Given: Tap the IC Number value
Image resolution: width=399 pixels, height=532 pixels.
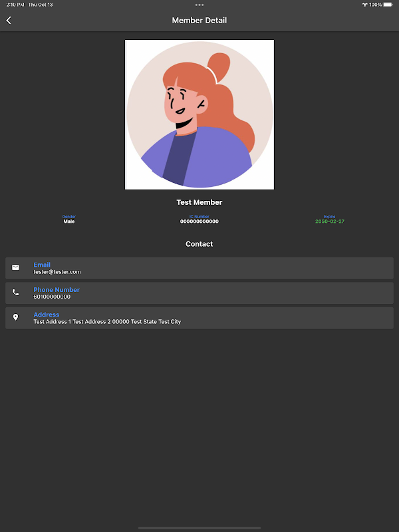Looking at the screenshot, I should 199,221.
